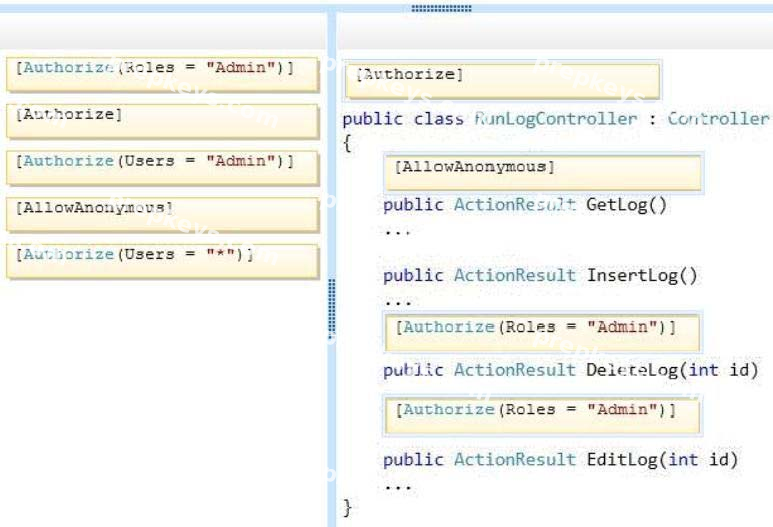
Task: Click the [AllowAnonymous] box above GetLog
Action: pos(543,173)
